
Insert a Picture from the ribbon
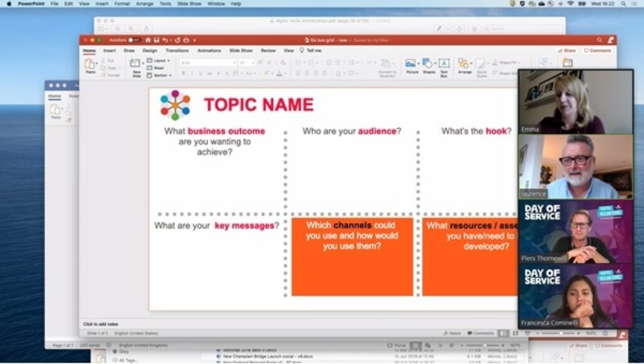click(x=410, y=64)
